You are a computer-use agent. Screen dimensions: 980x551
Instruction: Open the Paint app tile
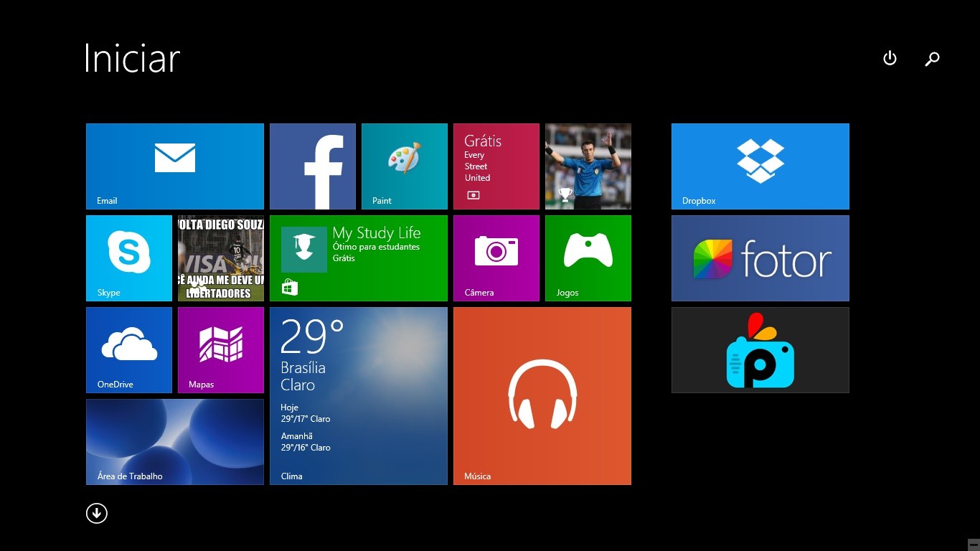(x=405, y=166)
